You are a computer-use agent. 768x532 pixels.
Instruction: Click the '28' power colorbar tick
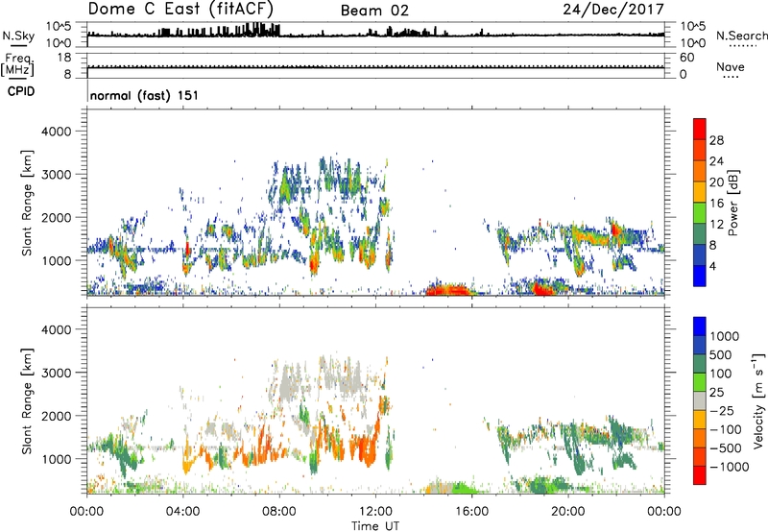pyautogui.click(x=716, y=140)
